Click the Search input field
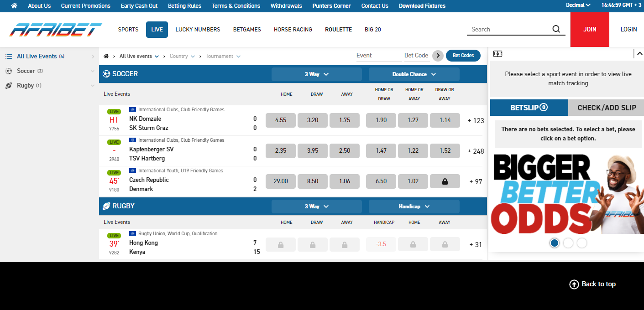 (508, 29)
